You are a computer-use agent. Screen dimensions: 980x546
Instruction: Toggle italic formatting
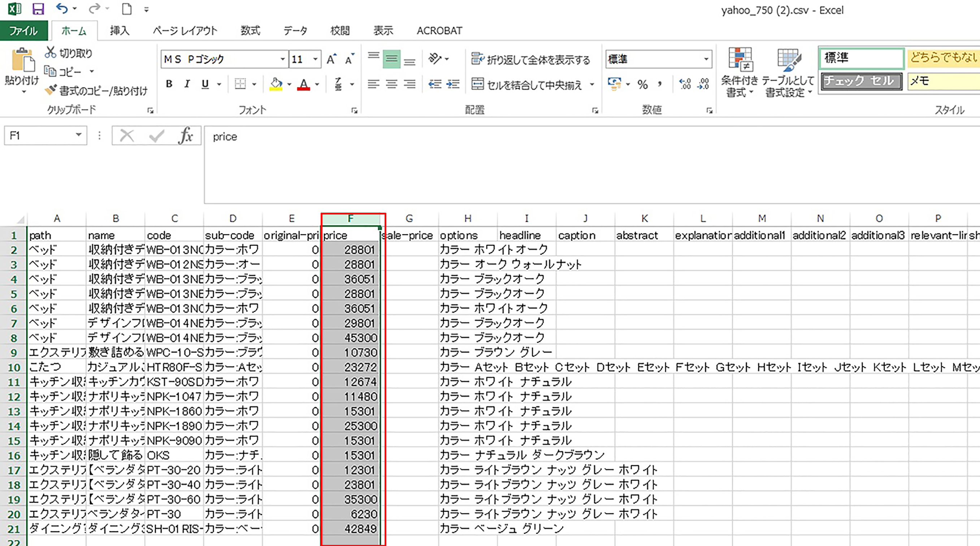187,84
